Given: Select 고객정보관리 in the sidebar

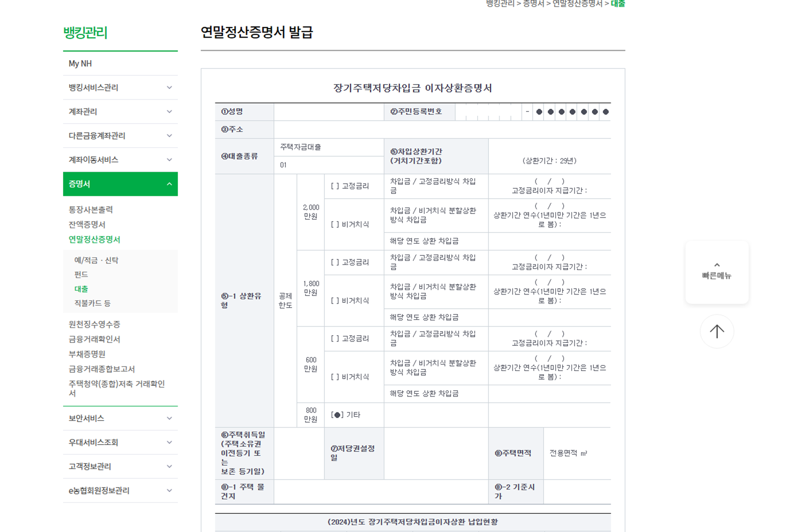Looking at the screenshot, I should pyautogui.click(x=90, y=466).
